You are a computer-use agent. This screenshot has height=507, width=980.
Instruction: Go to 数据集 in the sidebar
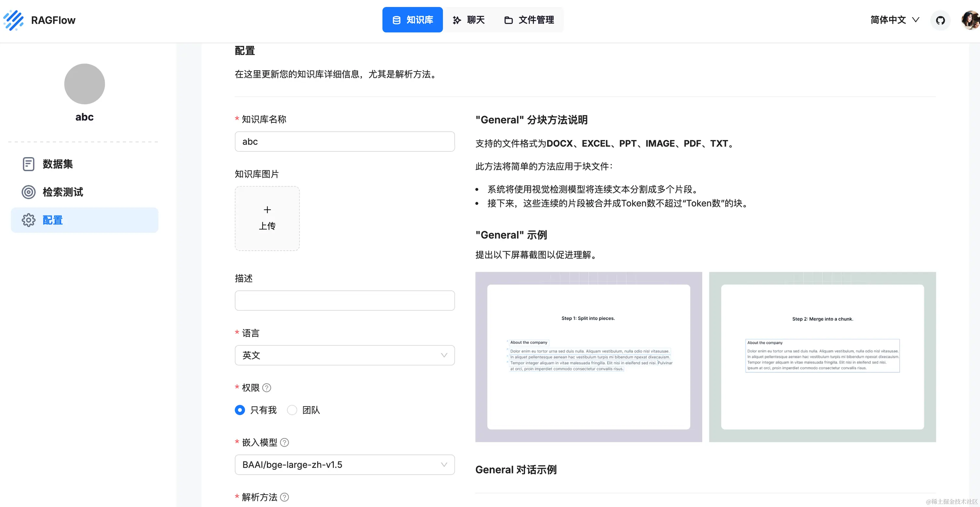pos(57,164)
